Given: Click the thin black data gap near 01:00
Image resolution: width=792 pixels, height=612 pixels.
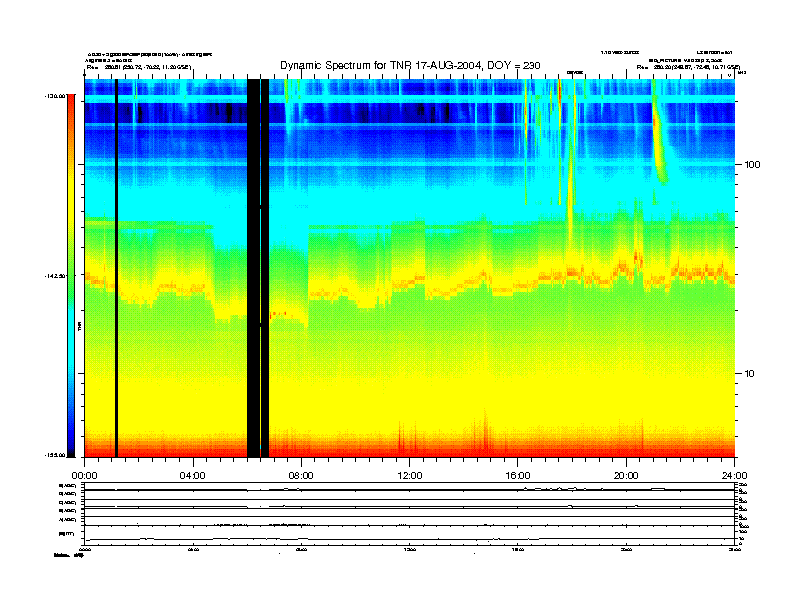Looking at the screenshot, I should point(116,268).
